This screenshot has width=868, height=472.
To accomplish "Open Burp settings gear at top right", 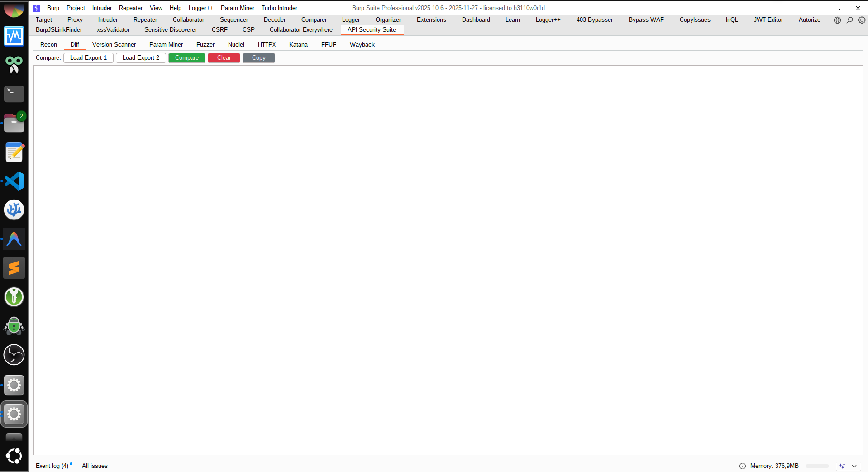I will (862, 20).
